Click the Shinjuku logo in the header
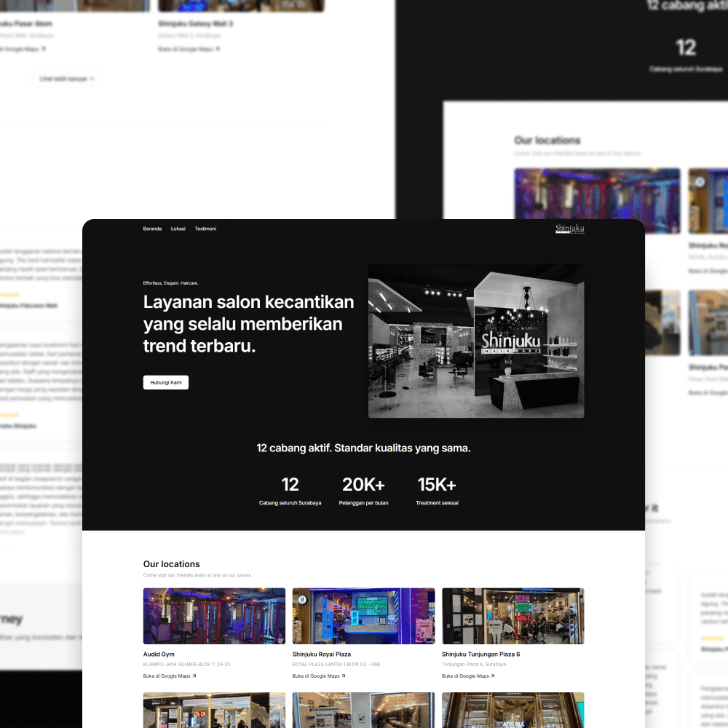 point(569,229)
